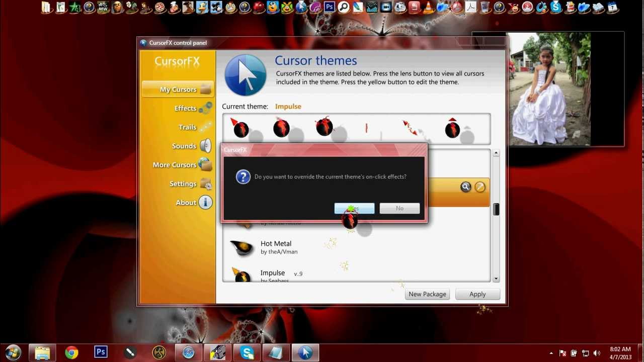The image size is (644, 362).
Task: Click the magnifier search icon in top dock
Action: point(344,7)
